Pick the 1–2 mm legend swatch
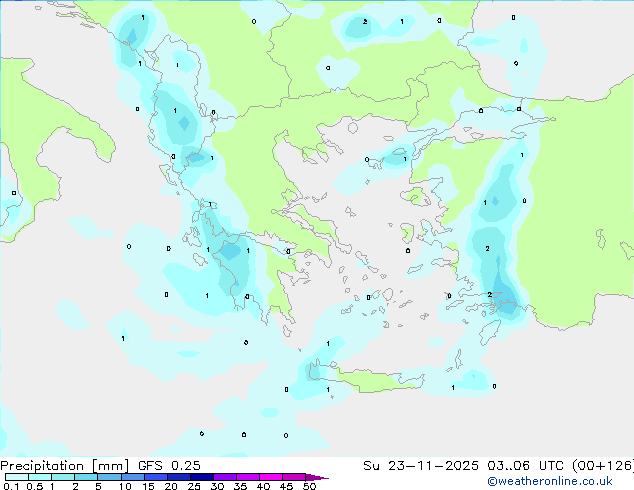 pos(63,477)
